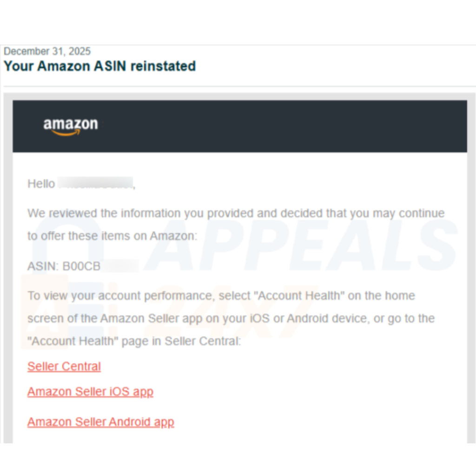The height and width of the screenshot is (476, 476).
Task: Click the word "Hello" in the greeting
Action: click(41, 184)
